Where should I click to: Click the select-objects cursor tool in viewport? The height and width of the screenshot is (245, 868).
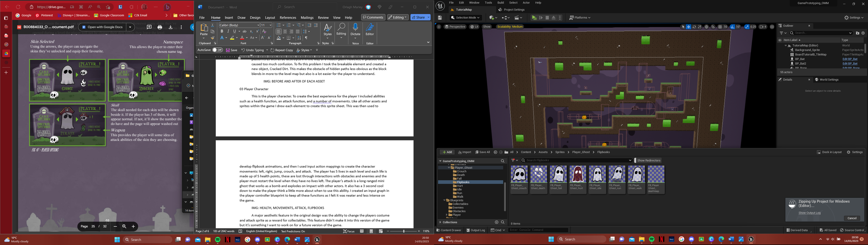(683, 27)
